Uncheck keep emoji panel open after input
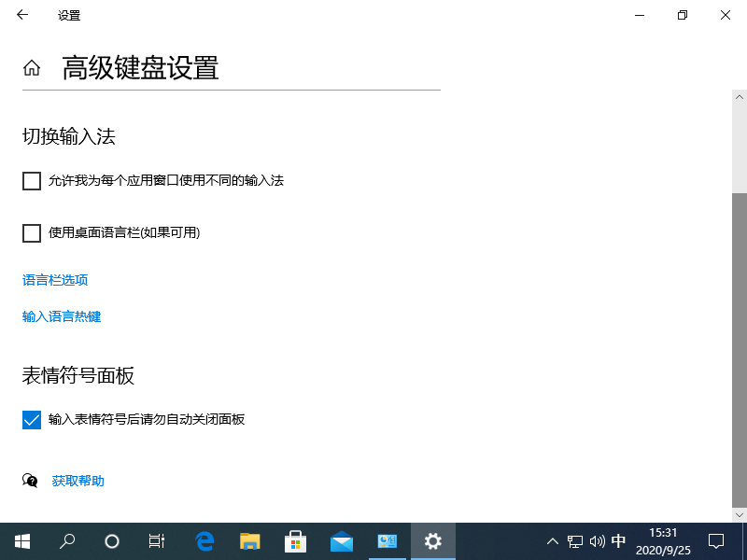 [31, 419]
